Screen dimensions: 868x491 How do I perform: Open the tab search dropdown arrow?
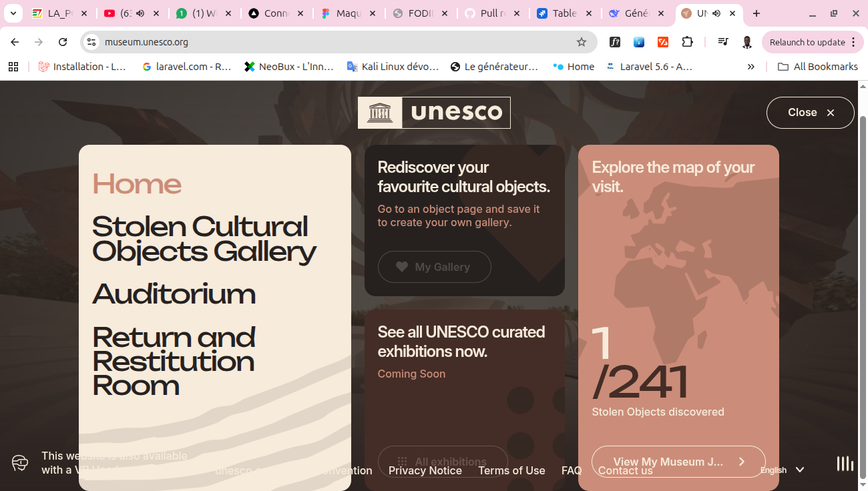tap(13, 13)
